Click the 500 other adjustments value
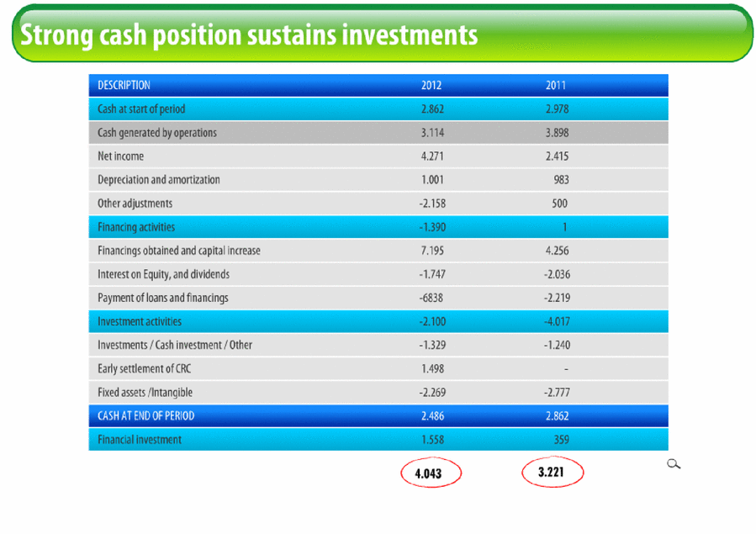756x534 pixels. [560, 204]
